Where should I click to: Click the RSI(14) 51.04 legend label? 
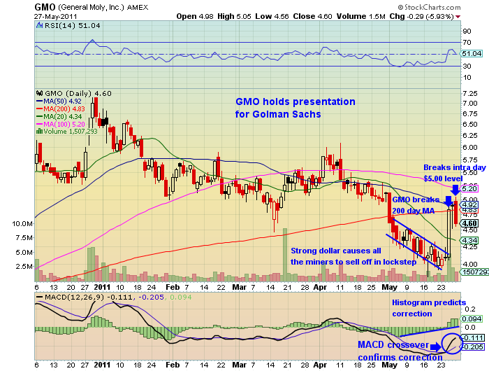pyautogui.click(x=72, y=26)
